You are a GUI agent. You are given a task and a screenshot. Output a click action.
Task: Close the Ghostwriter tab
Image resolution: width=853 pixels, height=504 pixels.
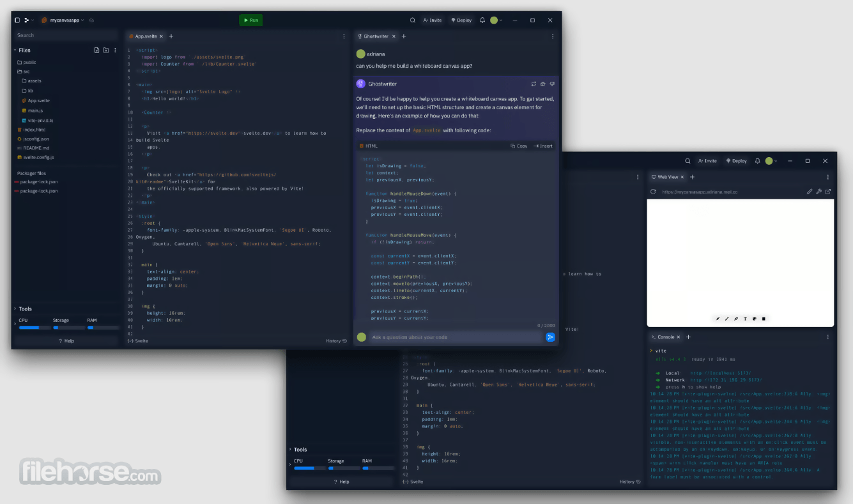point(394,36)
